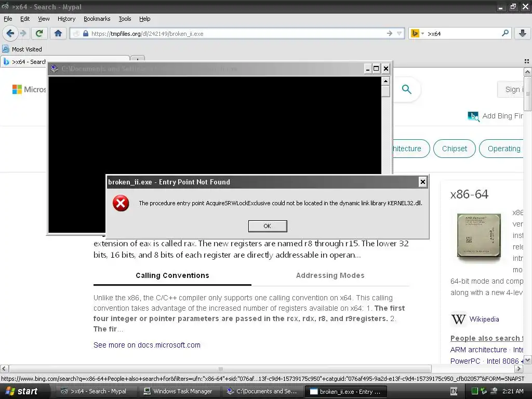Click the URL address field

click(x=237, y=33)
